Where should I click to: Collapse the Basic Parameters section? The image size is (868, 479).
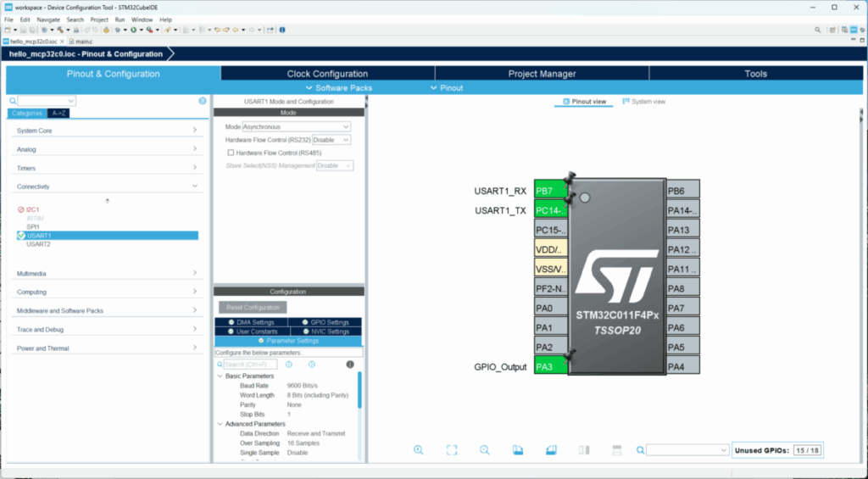[x=220, y=376]
